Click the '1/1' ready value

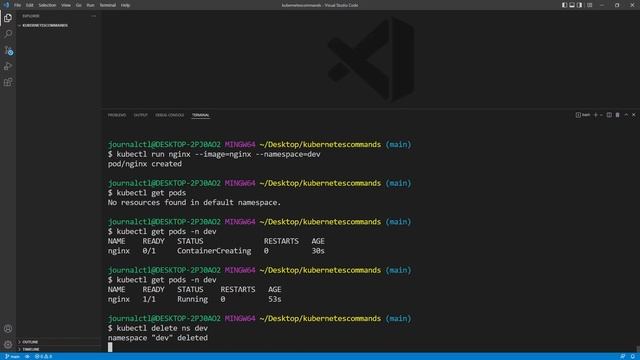149,299
